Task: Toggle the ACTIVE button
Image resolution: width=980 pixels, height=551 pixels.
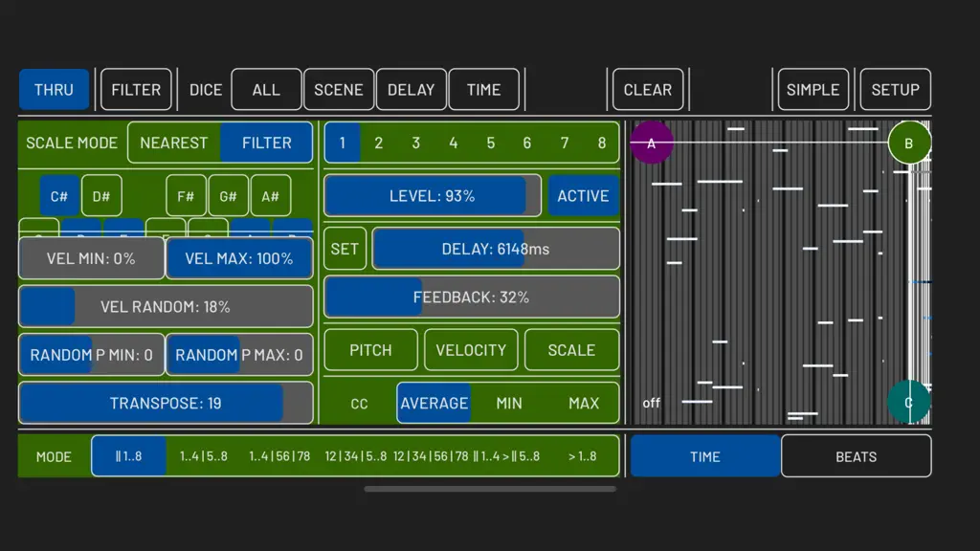Action: coord(583,196)
